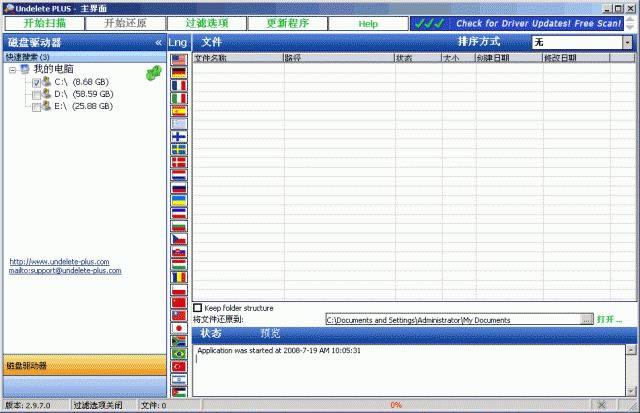Switch to Polish flag language
The image size is (640, 413).
[179, 290]
